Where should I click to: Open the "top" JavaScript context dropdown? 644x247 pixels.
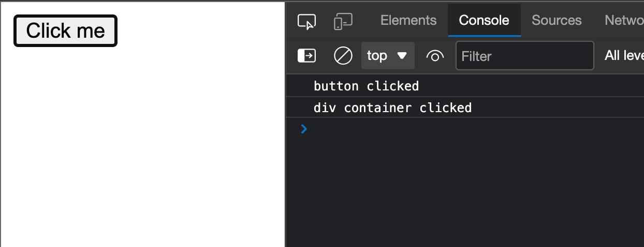click(387, 55)
